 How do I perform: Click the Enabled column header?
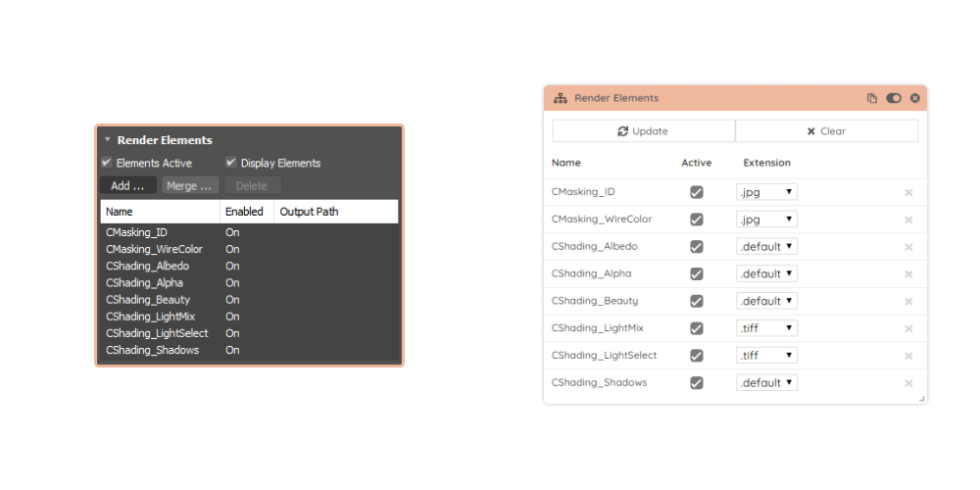tap(247, 212)
